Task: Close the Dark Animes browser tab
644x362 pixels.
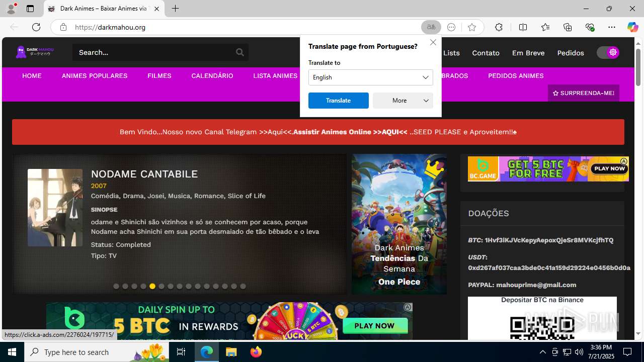Action: coord(156,9)
